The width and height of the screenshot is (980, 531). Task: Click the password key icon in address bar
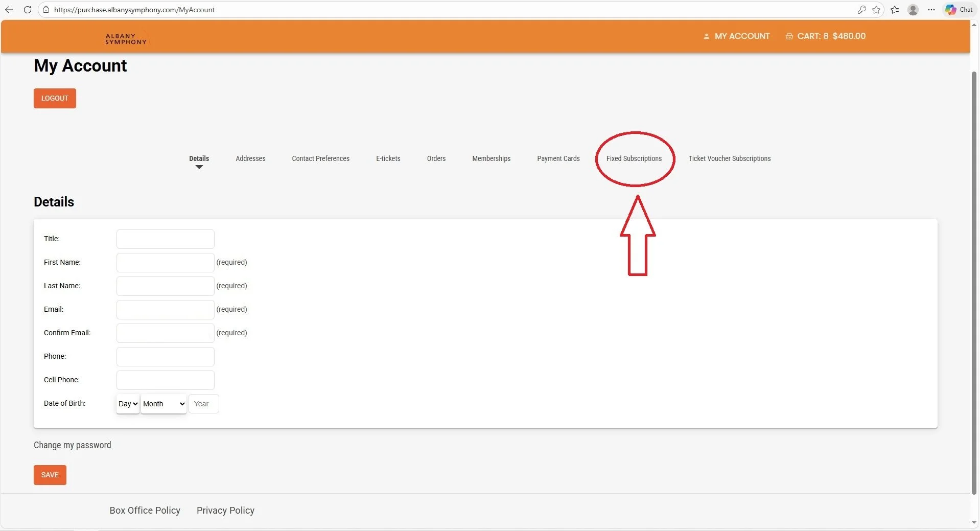click(x=862, y=10)
